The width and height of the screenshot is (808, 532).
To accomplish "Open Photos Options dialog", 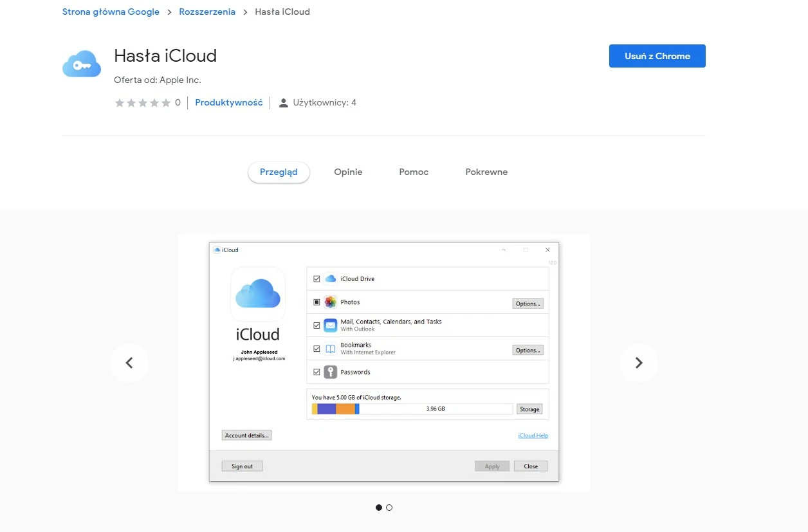I will 528,303.
